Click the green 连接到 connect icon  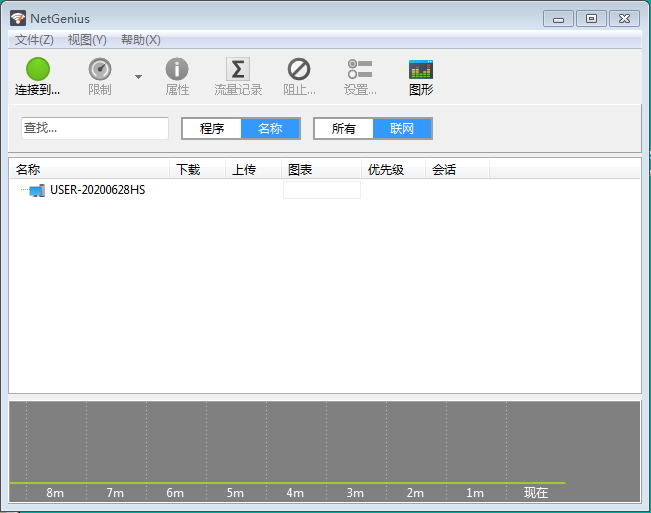38,69
